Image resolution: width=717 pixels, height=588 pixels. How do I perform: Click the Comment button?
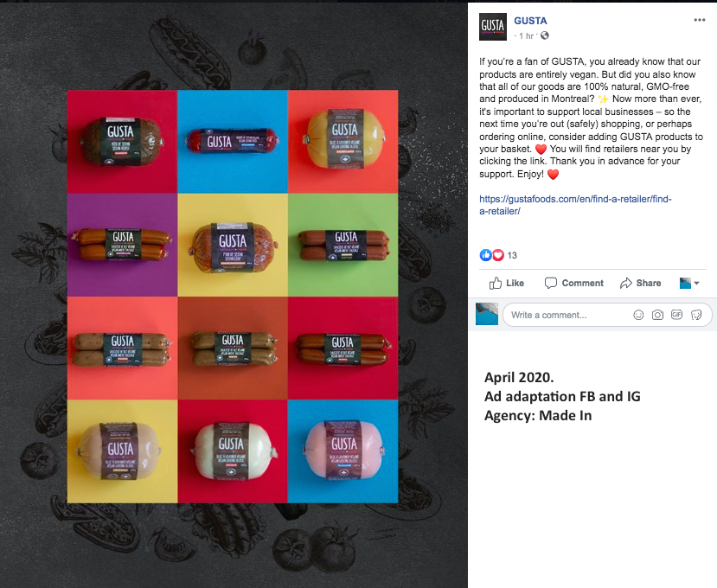point(574,283)
